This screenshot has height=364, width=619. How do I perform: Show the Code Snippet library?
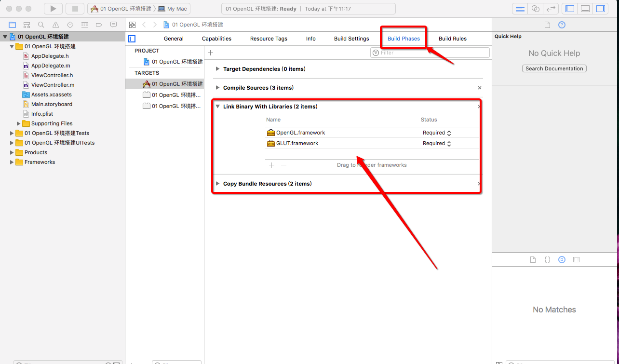click(547, 259)
